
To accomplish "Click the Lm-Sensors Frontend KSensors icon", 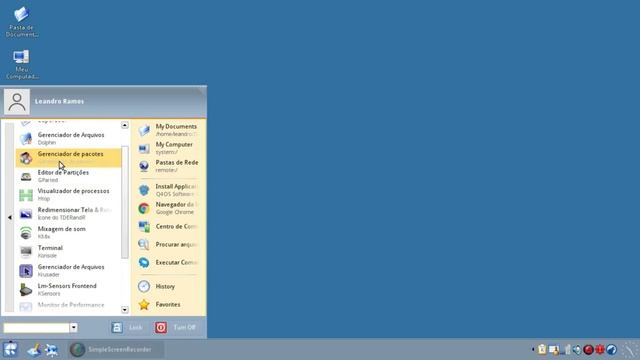I will pyautogui.click(x=26, y=290).
